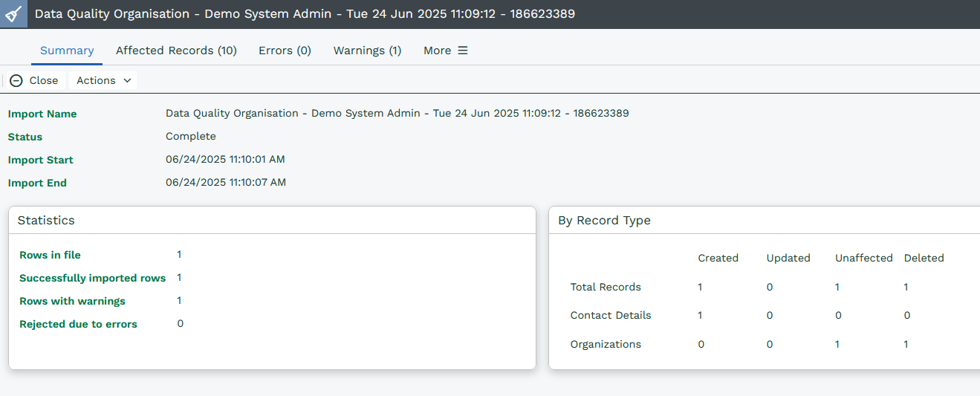Select the Import Name value text
Image resolution: width=980 pixels, height=396 pixels.
click(397, 114)
